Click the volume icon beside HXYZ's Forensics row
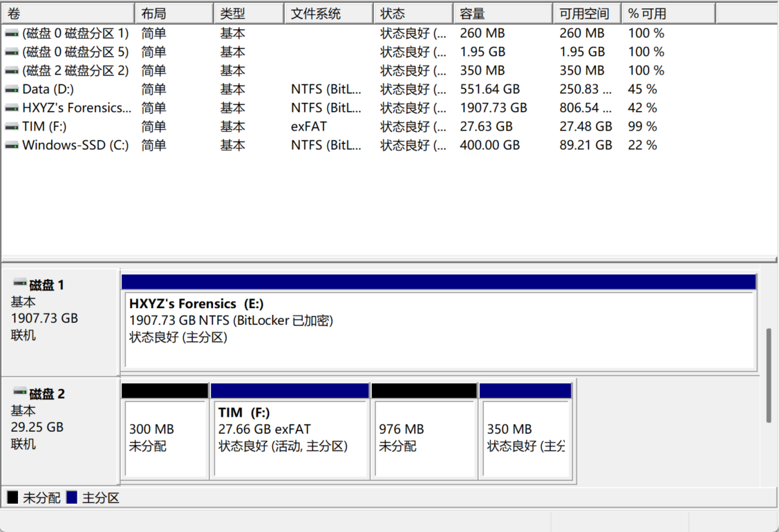The height and width of the screenshot is (532, 779). coord(12,108)
